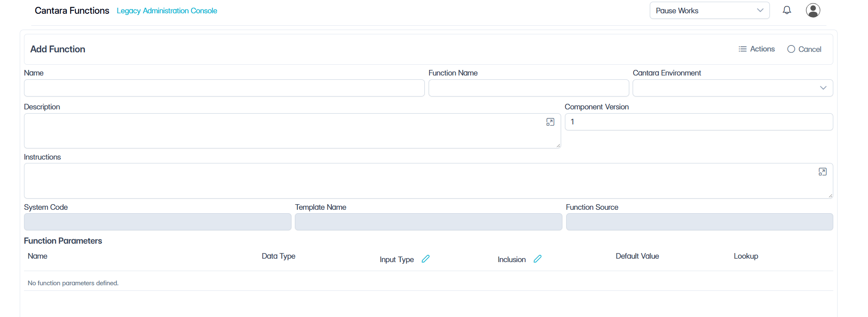The width and height of the screenshot is (868, 317).
Task: Go to the Cantara Functions home title
Action: coord(72,11)
